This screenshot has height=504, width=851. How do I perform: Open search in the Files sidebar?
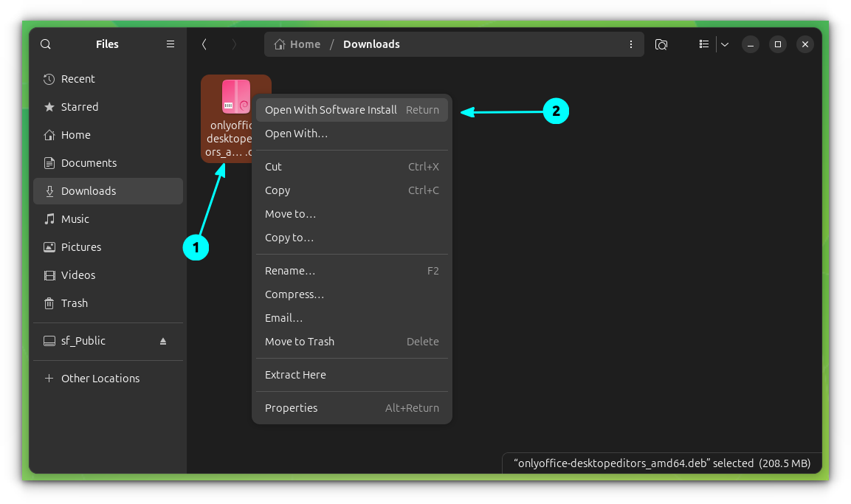coord(45,44)
